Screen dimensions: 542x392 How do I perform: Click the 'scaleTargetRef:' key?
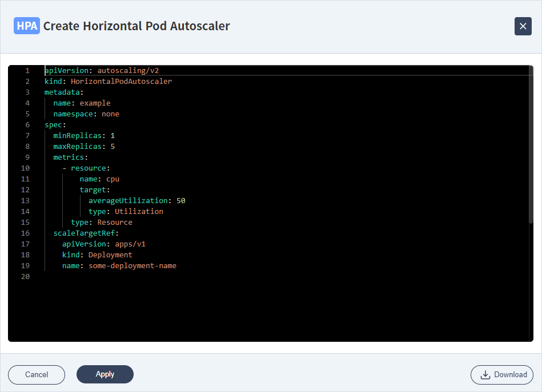86,233
